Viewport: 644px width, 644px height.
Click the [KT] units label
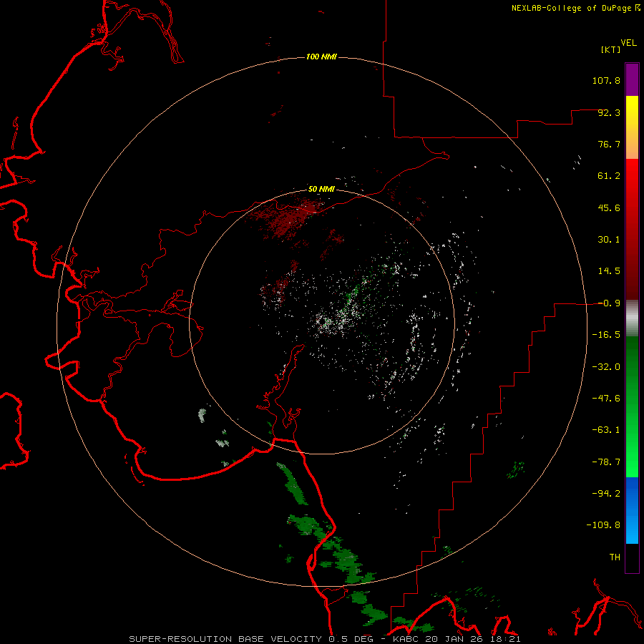[x=611, y=49]
